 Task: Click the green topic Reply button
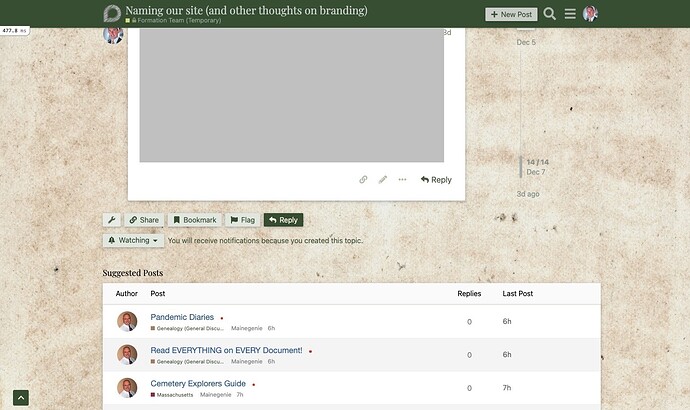[283, 220]
